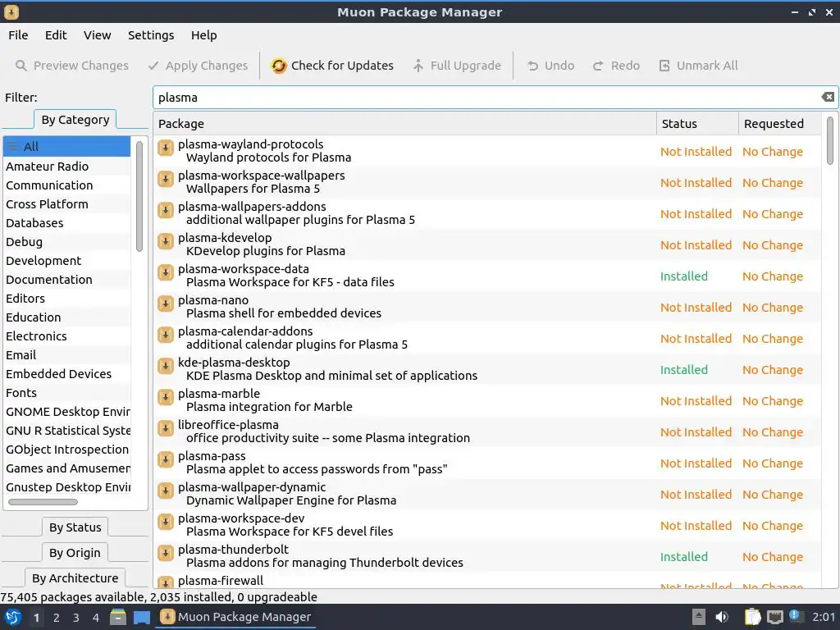Select the Editors category

[x=67, y=299]
